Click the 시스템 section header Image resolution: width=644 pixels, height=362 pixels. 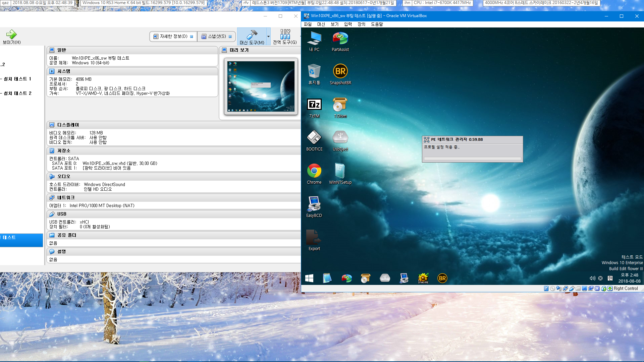132,71
